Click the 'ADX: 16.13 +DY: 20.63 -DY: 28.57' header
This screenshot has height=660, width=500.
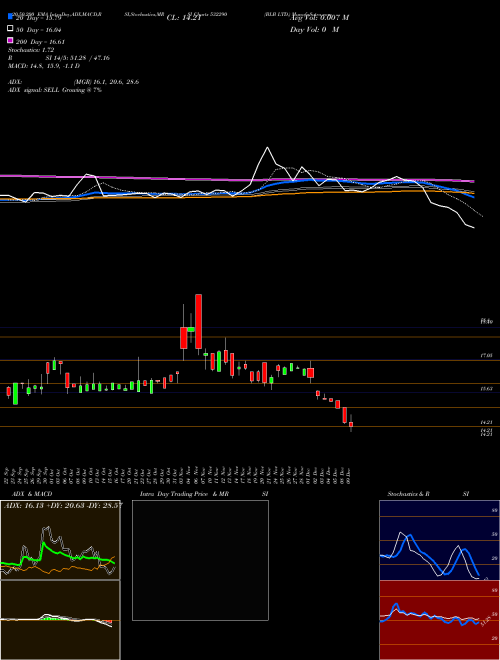point(63,505)
